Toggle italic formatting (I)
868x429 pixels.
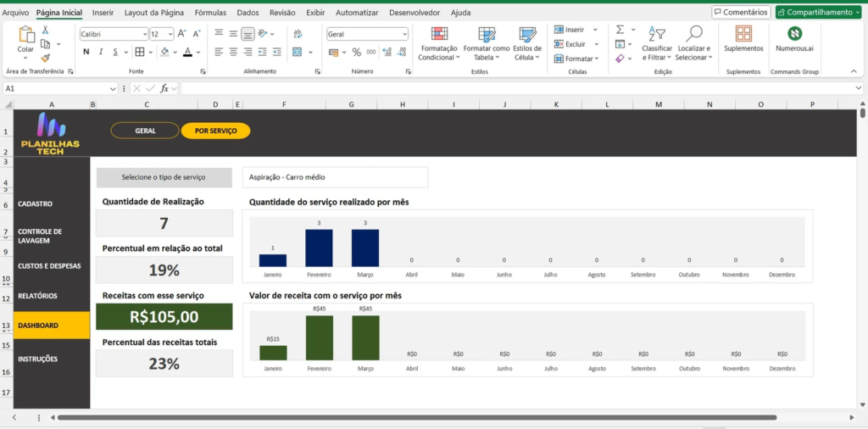point(102,52)
